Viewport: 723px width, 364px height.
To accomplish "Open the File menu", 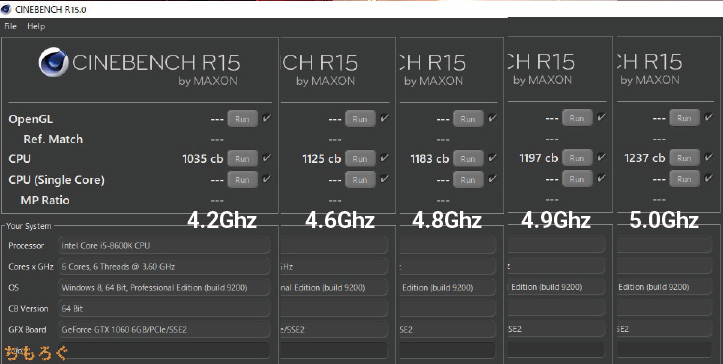I will pos(10,26).
